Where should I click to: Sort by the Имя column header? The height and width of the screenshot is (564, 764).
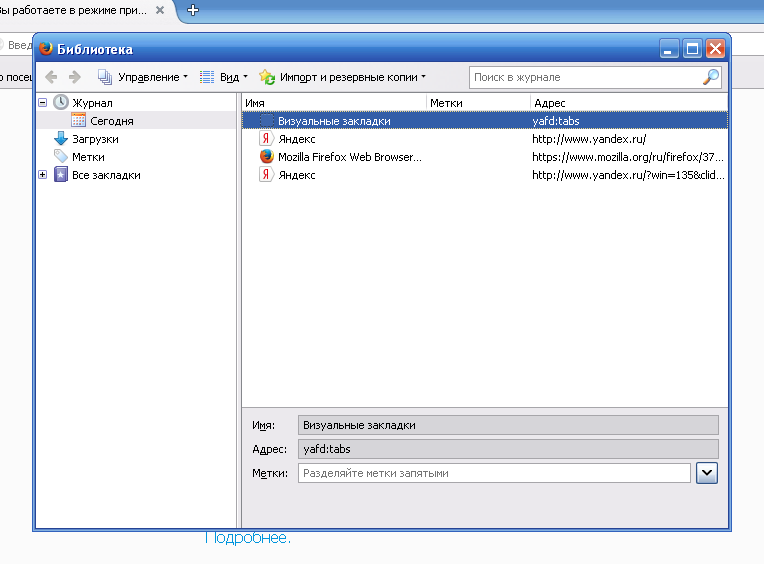point(334,103)
